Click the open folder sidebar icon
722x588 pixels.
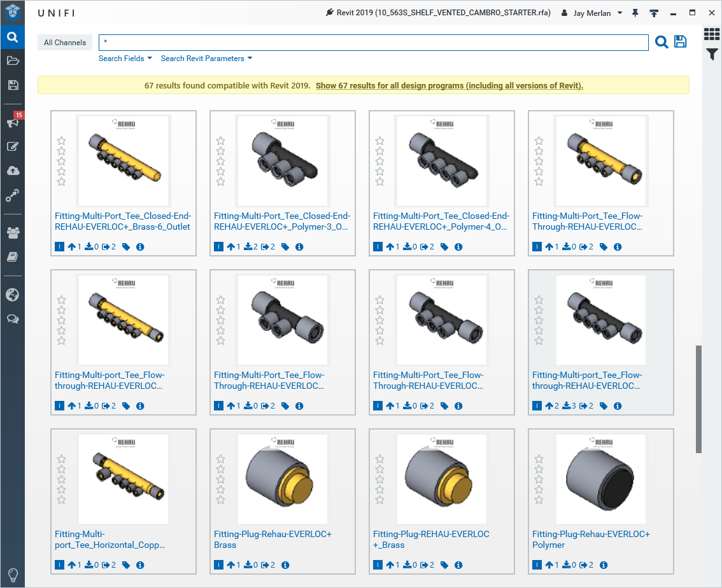(13, 60)
